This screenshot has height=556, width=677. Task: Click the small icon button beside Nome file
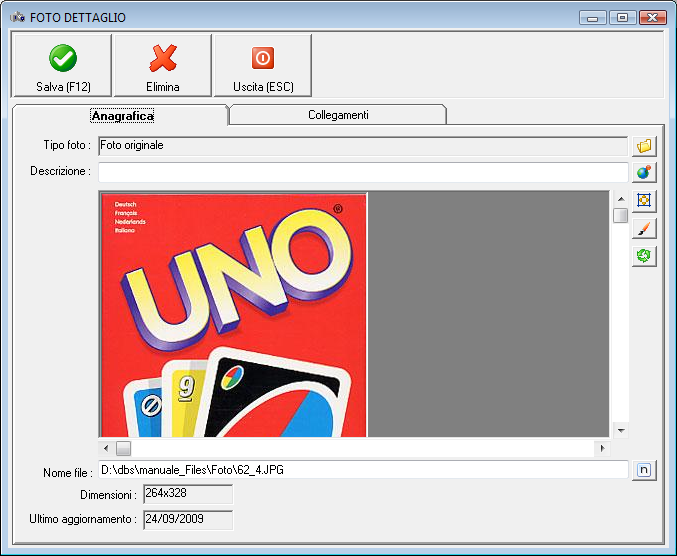coord(644,470)
